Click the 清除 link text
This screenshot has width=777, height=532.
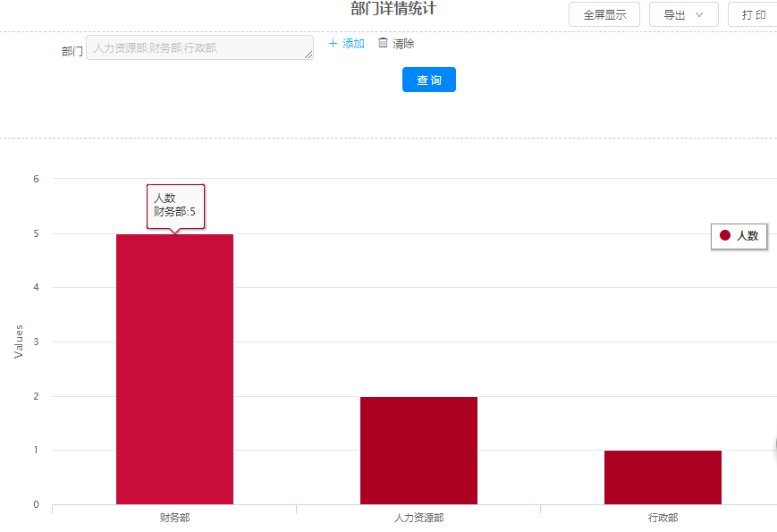(x=403, y=43)
